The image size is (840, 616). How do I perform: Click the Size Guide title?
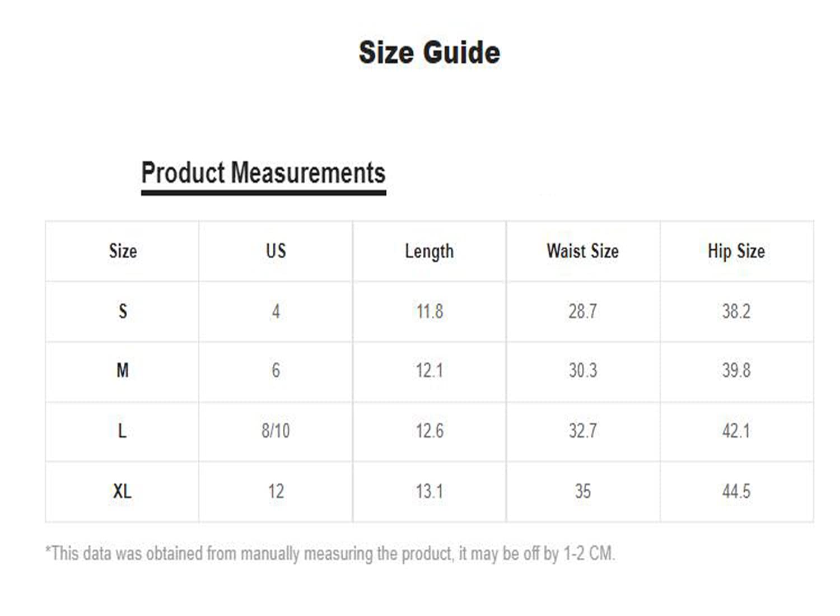429,53
